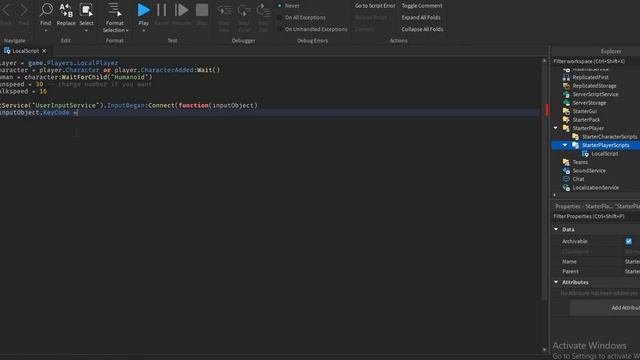Viewport: 640px width, 360px height.
Task: Click Collapse All Folds
Action: [422, 29]
